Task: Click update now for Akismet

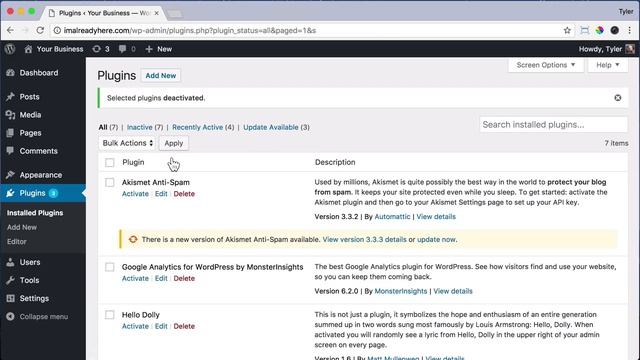Action: [436, 240]
